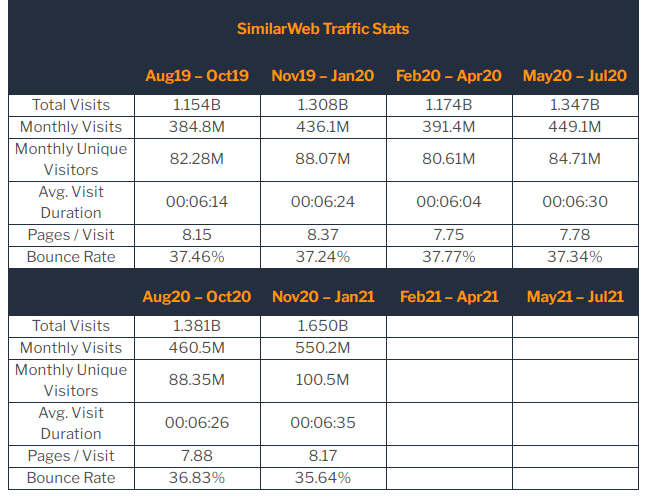650x502 pixels.
Task: Click the SimilarWeb Traffic Stats title
Action: (323, 28)
